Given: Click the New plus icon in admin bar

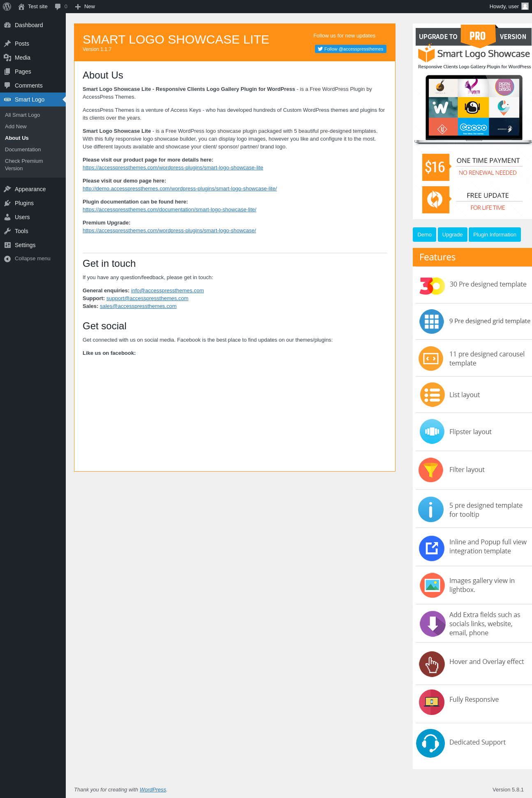Looking at the screenshot, I should 78,7.
